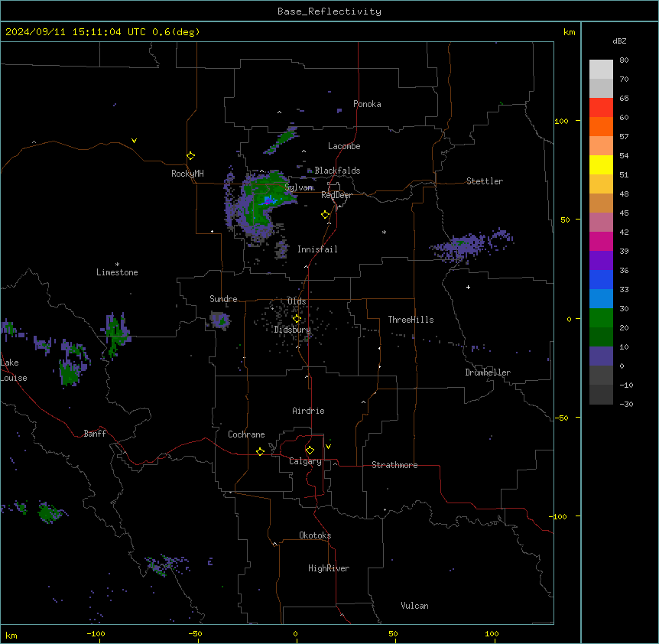
Task: Select the yellow diamond marker between Olds and Didsbury
Action: pyautogui.click(x=297, y=319)
